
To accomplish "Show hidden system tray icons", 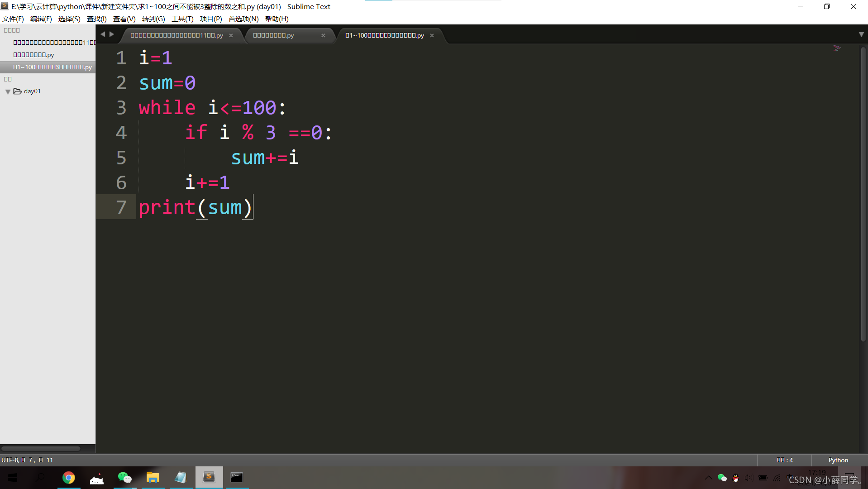I will pos(708,478).
